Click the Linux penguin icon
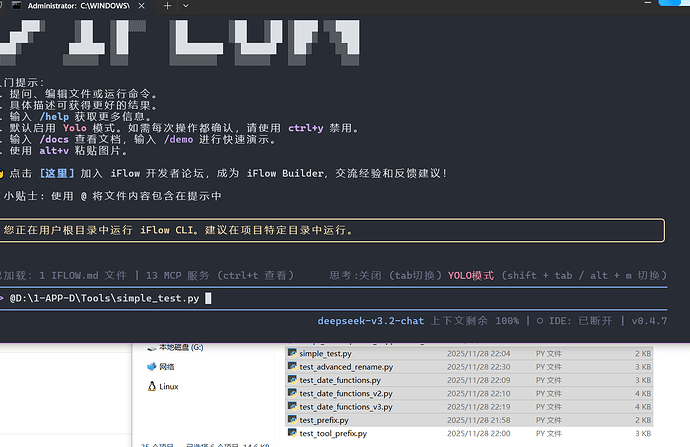This screenshot has height=447, width=690. (152, 386)
